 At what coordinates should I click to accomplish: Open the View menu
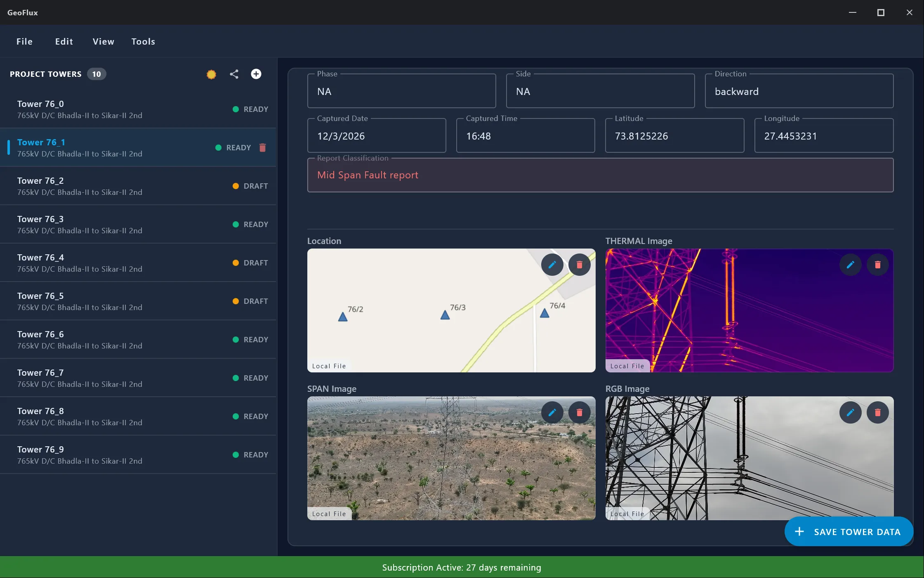[x=104, y=41]
